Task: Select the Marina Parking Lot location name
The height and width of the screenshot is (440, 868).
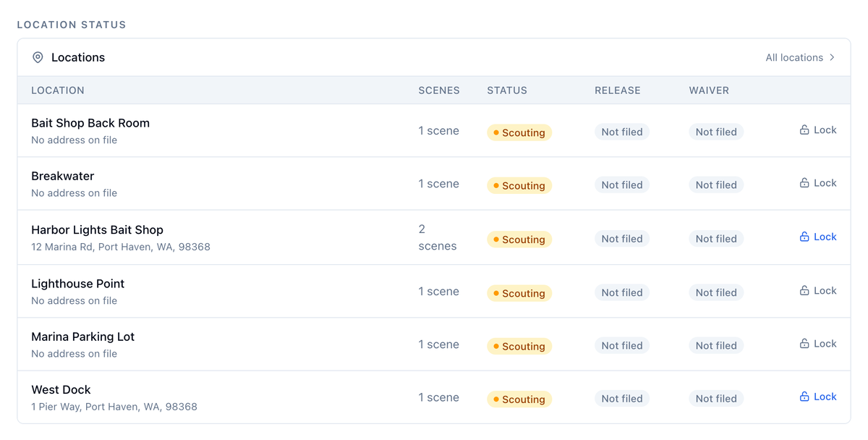Action: click(x=82, y=337)
